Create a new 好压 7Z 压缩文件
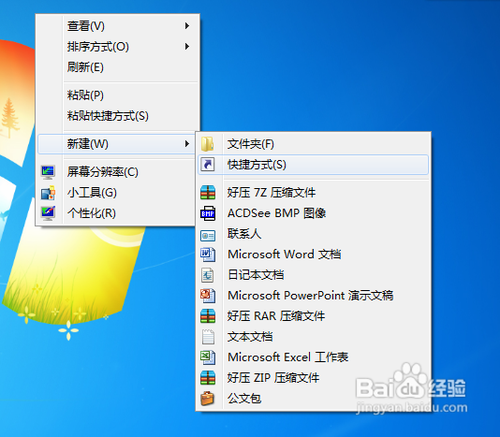500x437 pixels. (313, 193)
